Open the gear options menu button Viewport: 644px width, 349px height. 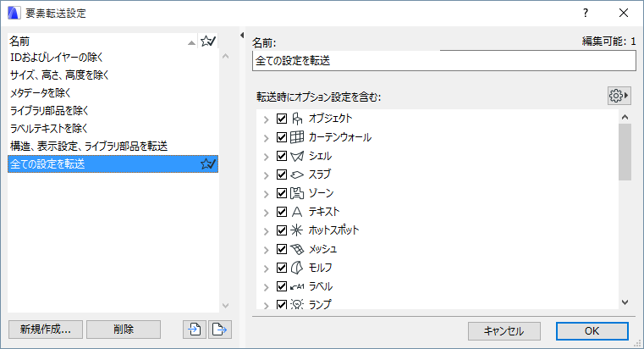[619, 96]
